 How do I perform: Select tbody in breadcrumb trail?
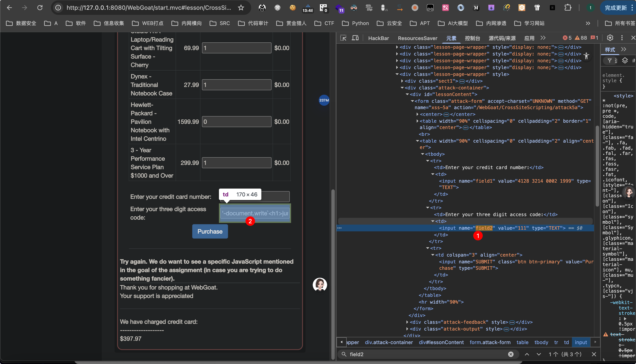pos(541,342)
